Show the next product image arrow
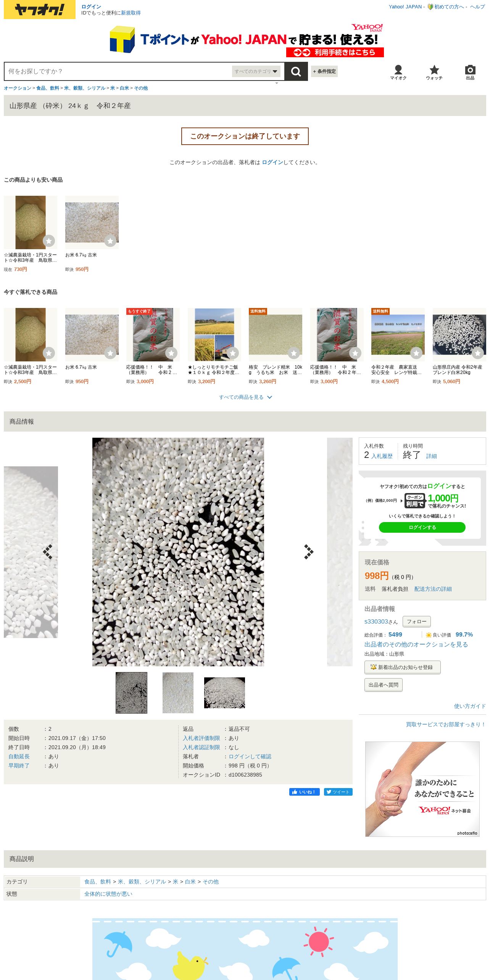 308,552
